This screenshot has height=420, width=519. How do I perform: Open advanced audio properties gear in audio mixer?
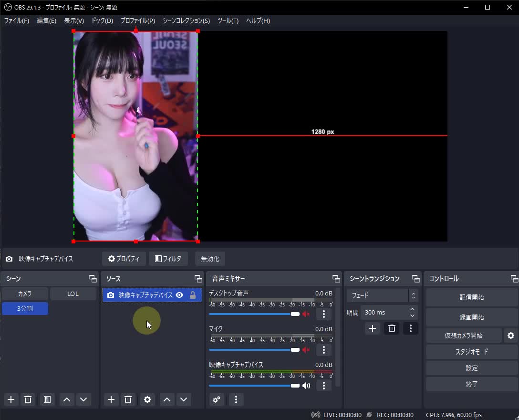coord(217,399)
